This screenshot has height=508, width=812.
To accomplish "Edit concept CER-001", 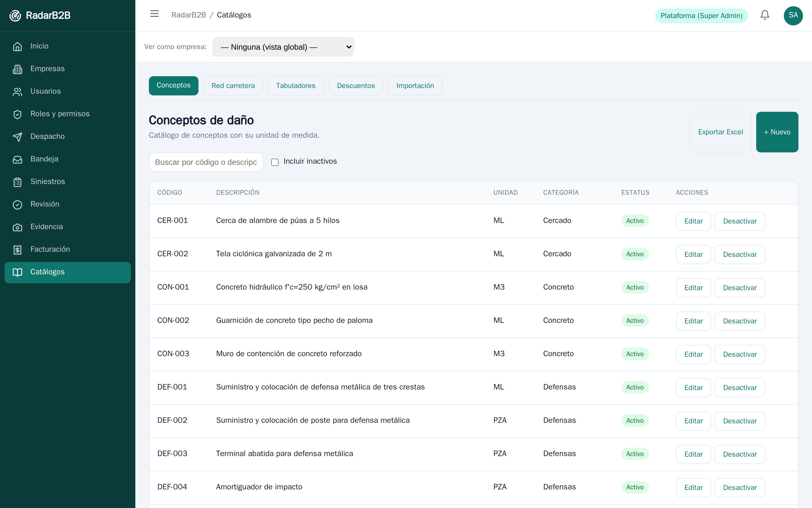I will pyautogui.click(x=693, y=221).
